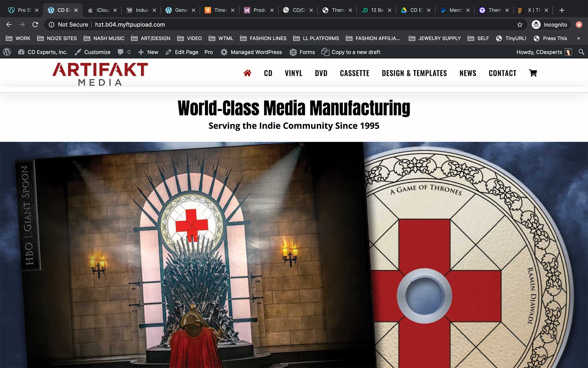Open the NEWS page
The width and height of the screenshot is (588, 368).
coord(468,73)
